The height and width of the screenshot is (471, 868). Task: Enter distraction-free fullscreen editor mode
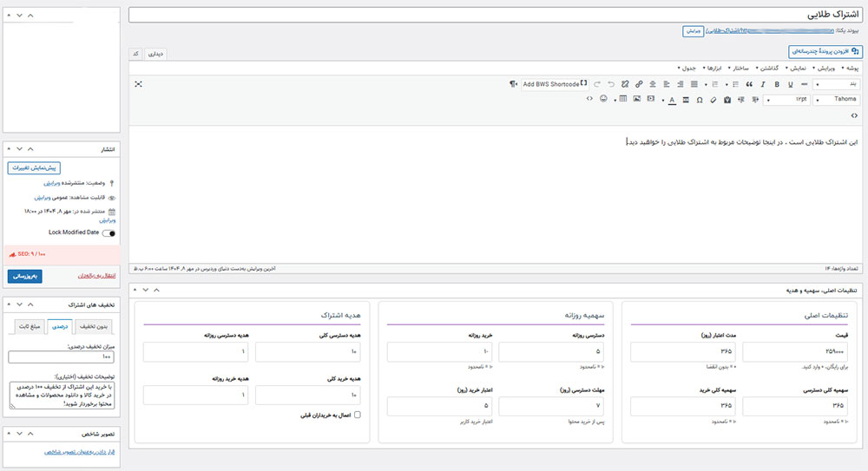point(138,84)
